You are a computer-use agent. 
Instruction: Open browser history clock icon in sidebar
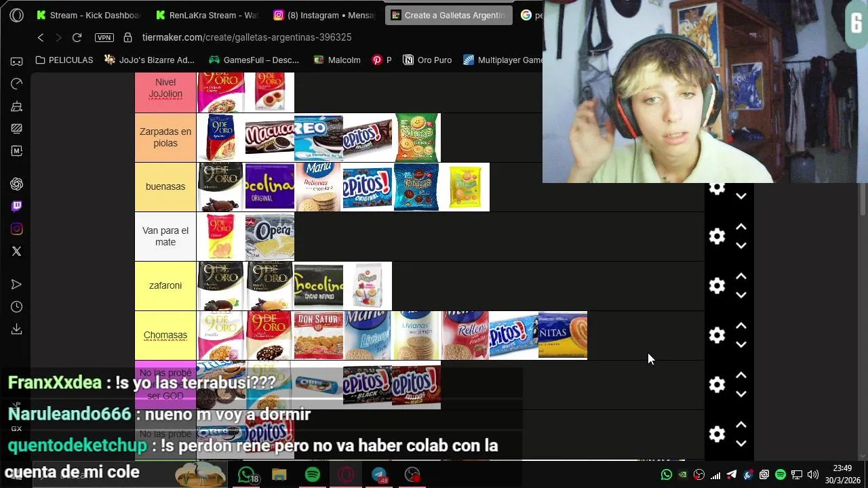pos(17,307)
